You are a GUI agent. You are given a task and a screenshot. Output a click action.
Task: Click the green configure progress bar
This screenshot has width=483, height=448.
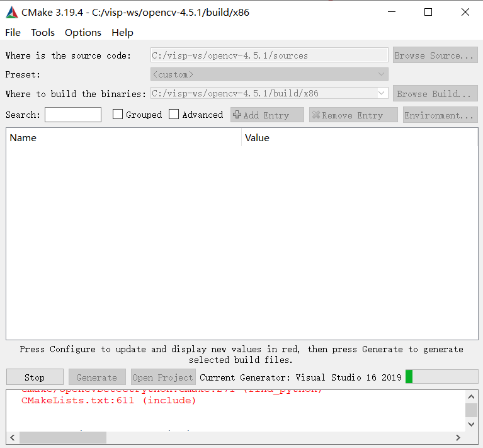(441, 377)
